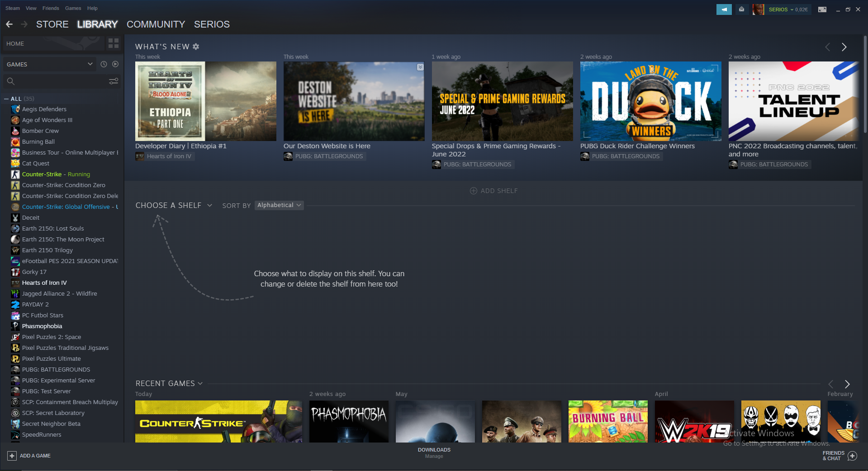Click the back navigation arrow
This screenshot has width=868, height=471.
[x=9, y=24]
